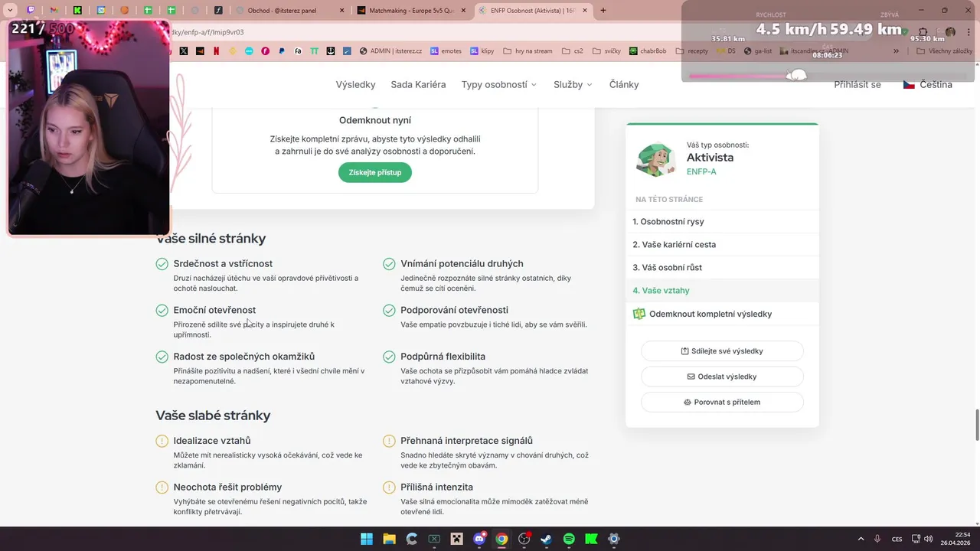Click check icon beside Vnímání potenciálu druhých

[x=389, y=264]
